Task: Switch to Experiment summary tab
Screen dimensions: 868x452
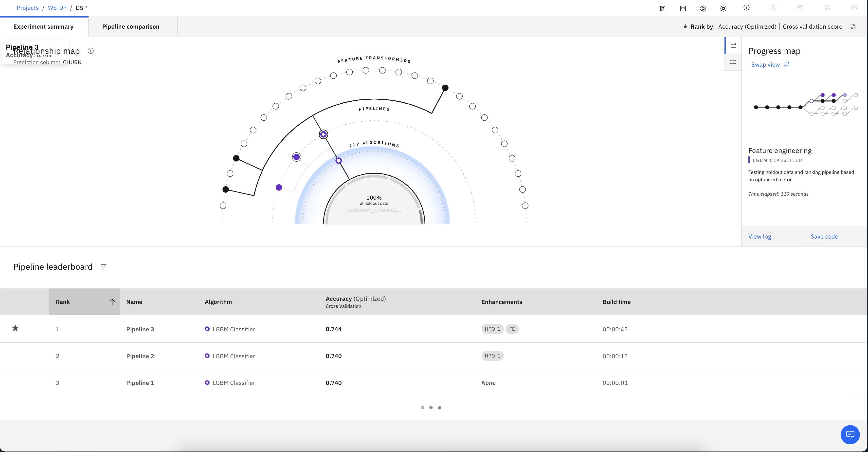Action: pyautogui.click(x=43, y=27)
